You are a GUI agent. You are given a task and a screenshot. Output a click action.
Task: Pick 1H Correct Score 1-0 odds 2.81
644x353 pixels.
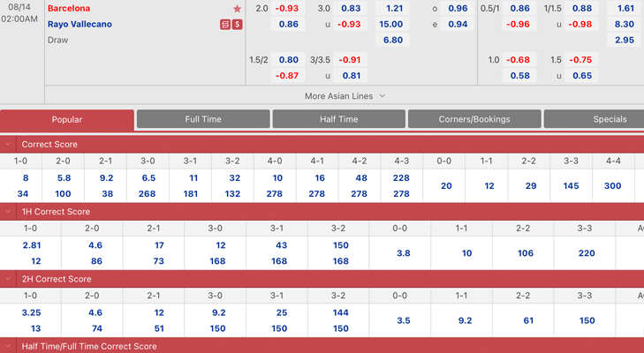coord(32,245)
